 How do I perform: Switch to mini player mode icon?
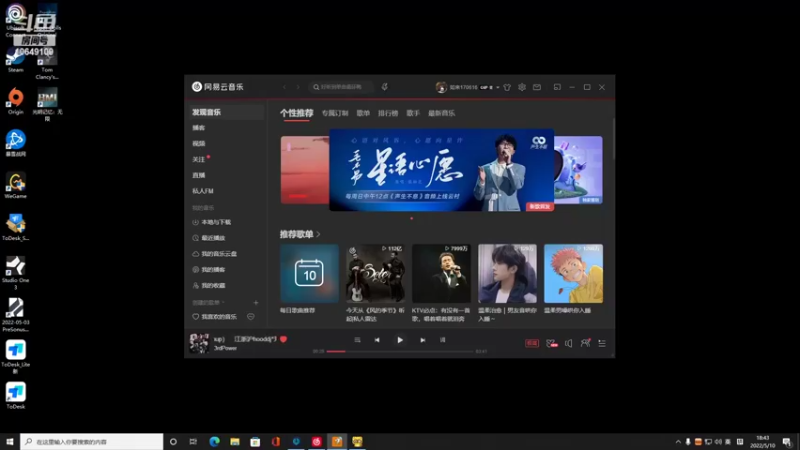tap(557, 87)
